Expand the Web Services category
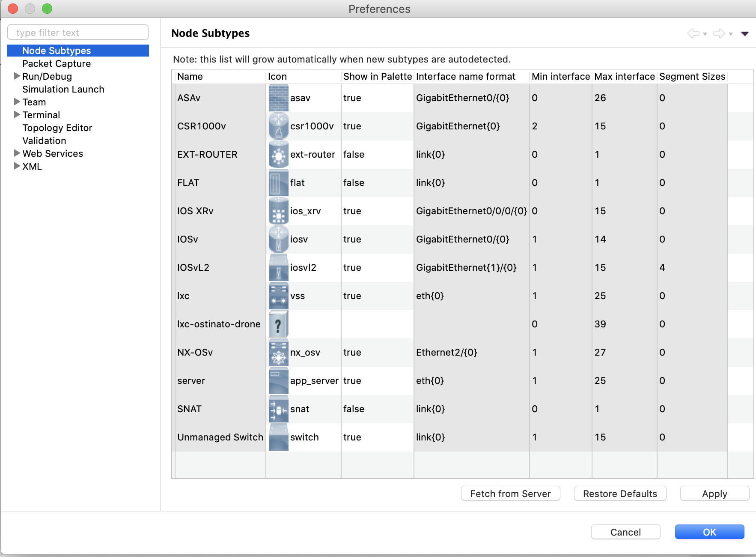The height and width of the screenshot is (557, 756). coord(17,153)
